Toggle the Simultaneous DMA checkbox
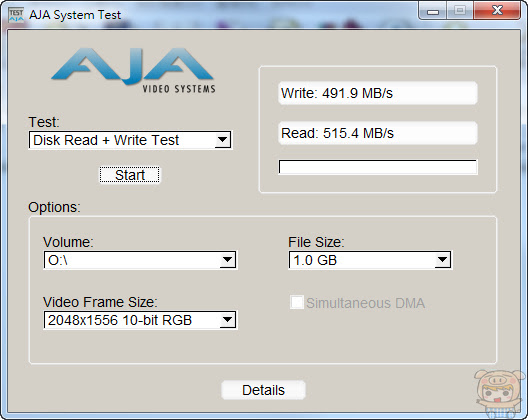The width and height of the screenshot is (528, 420). pos(297,302)
